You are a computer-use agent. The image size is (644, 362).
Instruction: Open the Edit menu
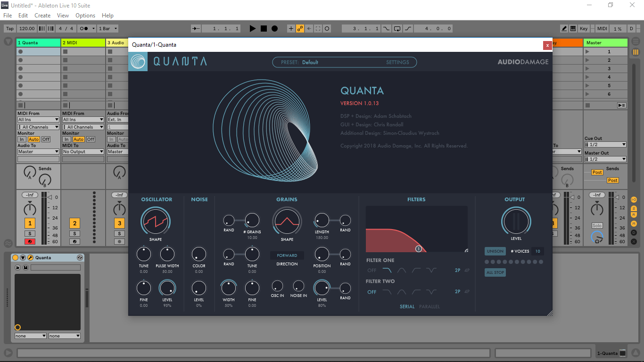pyautogui.click(x=23, y=16)
